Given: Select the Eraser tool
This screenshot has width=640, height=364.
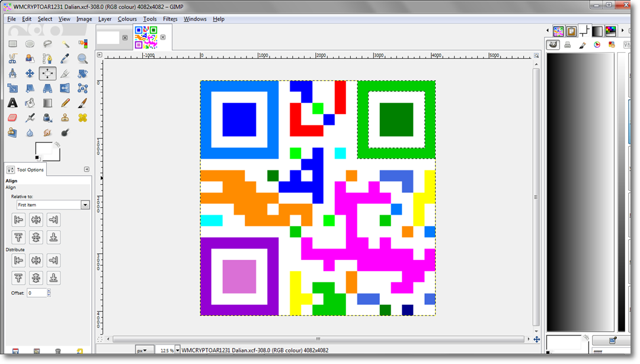Looking at the screenshot, I should click(x=12, y=118).
